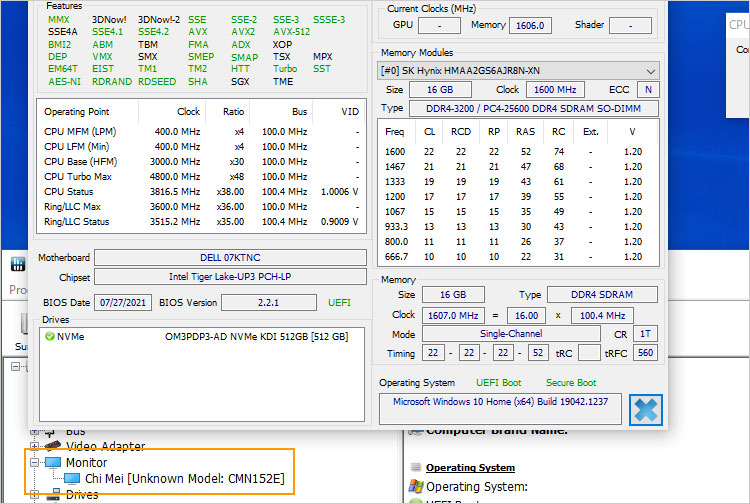Open the memory module selector dropdown
Image resolution: width=750 pixels, height=504 pixels.
(x=651, y=71)
